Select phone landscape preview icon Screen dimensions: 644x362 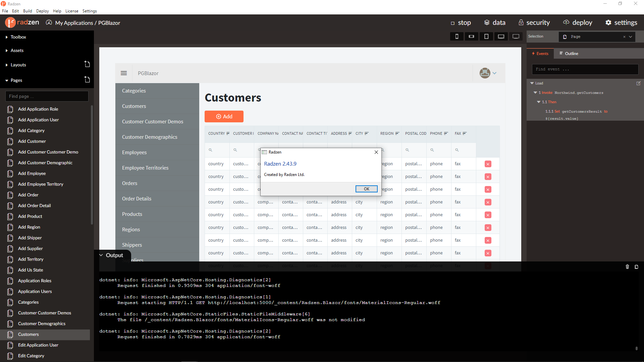click(x=471, y=36)
